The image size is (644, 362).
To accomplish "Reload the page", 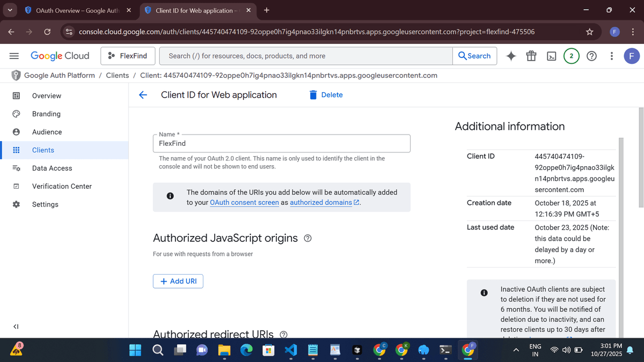I will (47, 32).
